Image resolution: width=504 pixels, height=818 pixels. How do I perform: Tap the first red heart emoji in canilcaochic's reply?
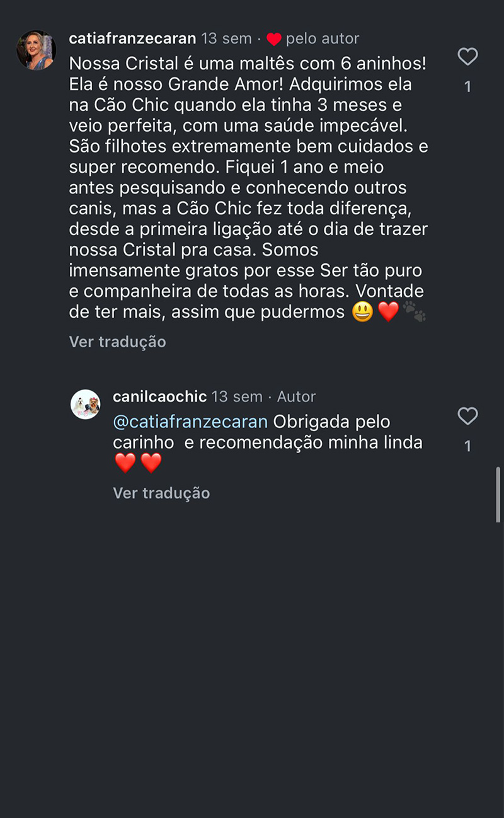point(125,463)
